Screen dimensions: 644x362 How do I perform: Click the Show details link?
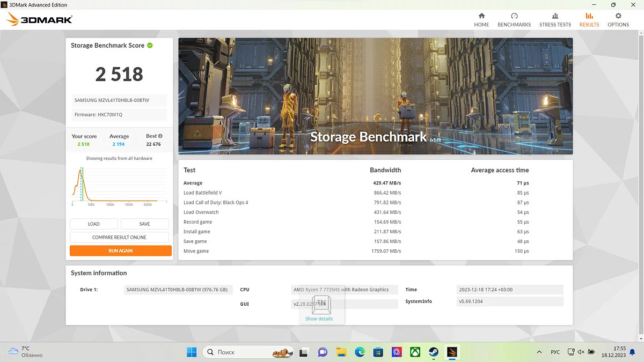point(319,319)
